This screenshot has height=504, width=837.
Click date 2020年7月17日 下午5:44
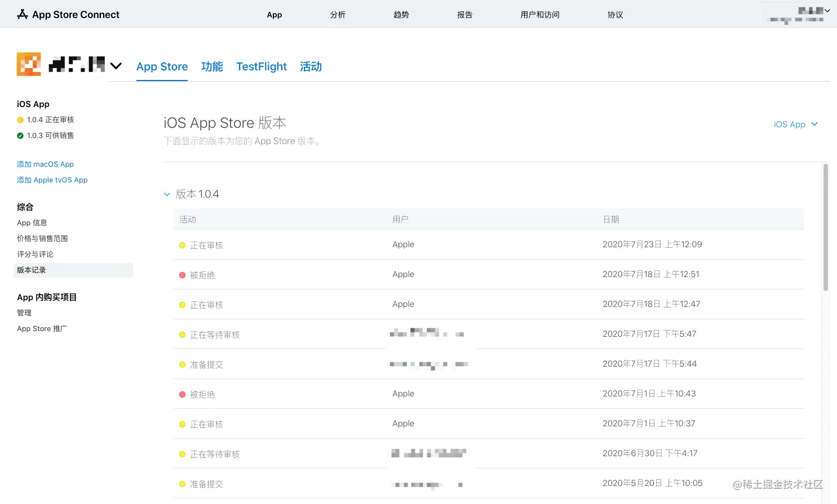(650, 364)
